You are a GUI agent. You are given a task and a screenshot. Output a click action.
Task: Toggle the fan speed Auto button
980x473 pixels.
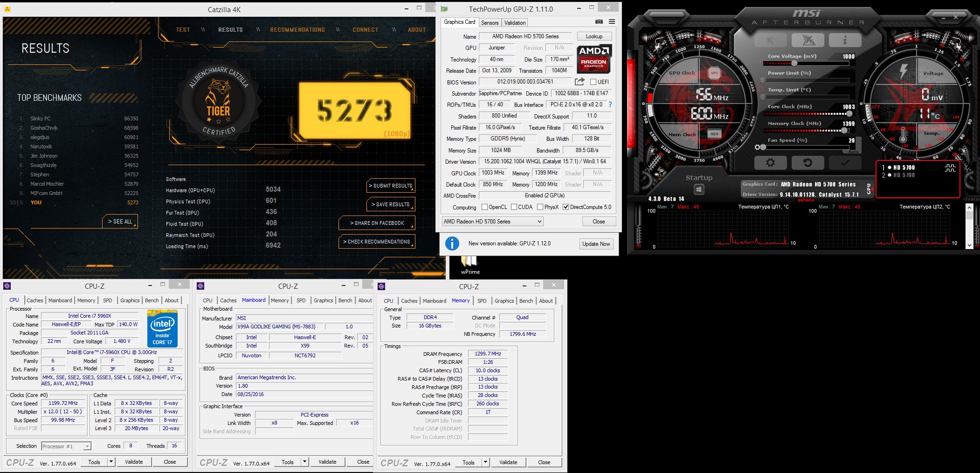point(853,152)
